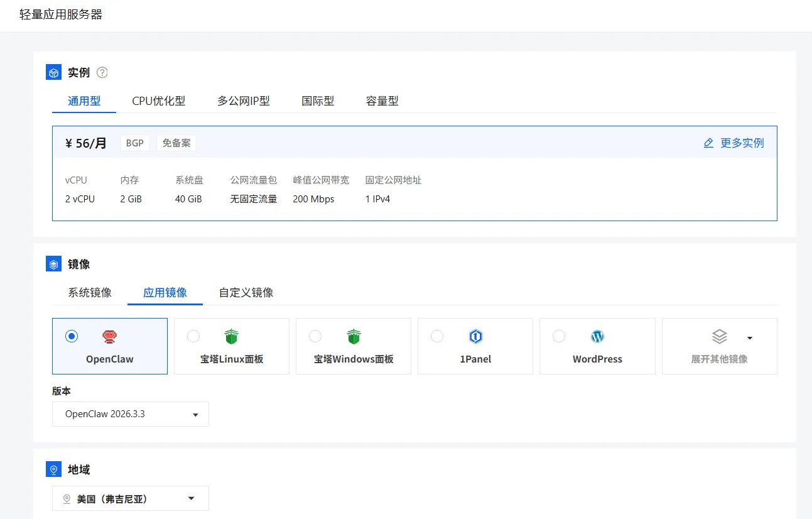
Task: Click the edit pencil icon beside 更多实例
Action: pos(708,143)
